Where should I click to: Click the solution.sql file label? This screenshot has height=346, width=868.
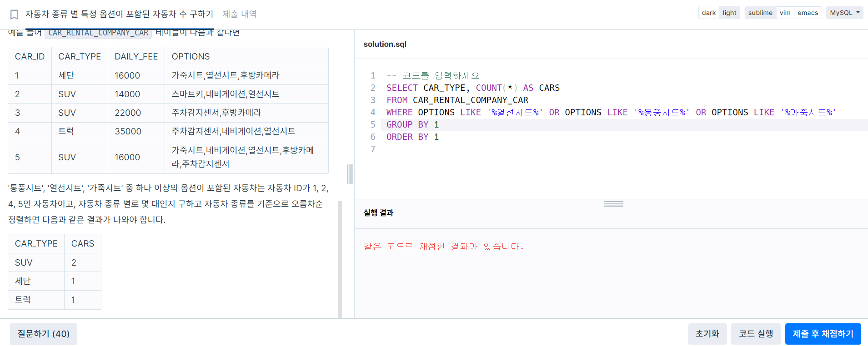coord(385,44)
